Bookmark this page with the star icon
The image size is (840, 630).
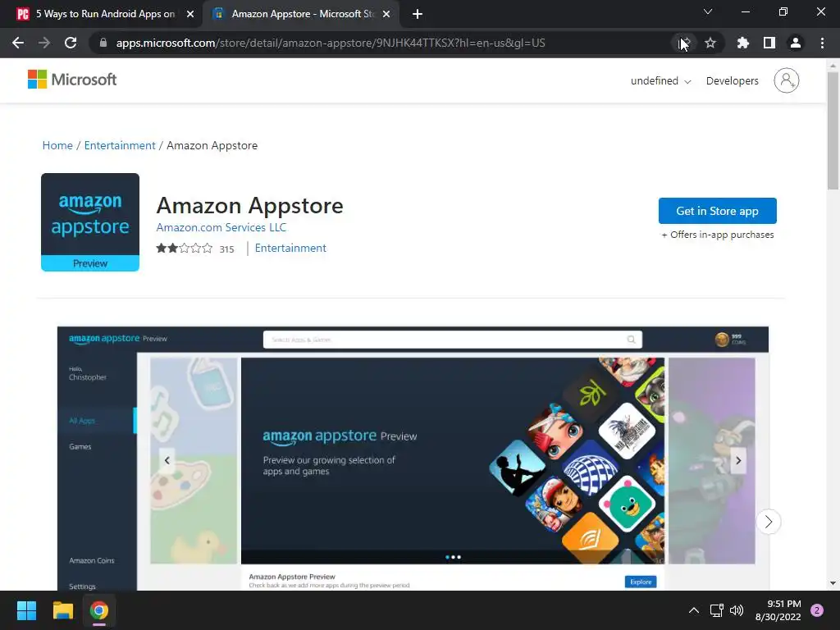click(x=710, y=43)
